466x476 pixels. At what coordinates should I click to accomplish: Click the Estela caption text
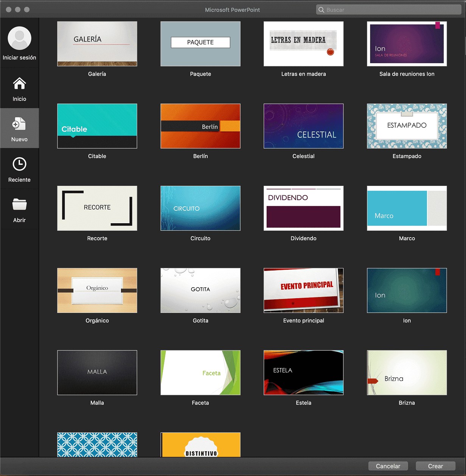(x=304, y=403)
